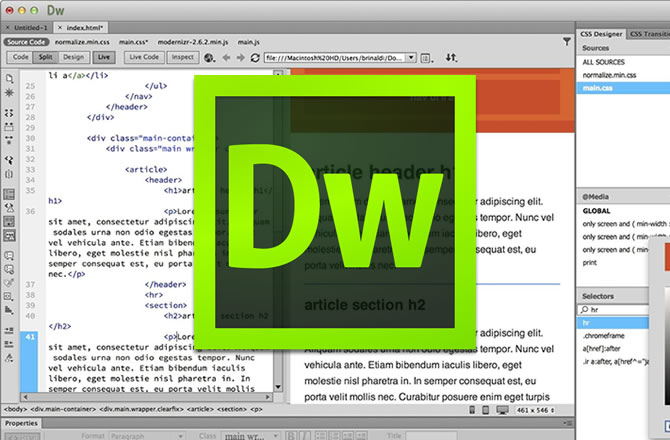Close the Untitled-1 tab

7,28
